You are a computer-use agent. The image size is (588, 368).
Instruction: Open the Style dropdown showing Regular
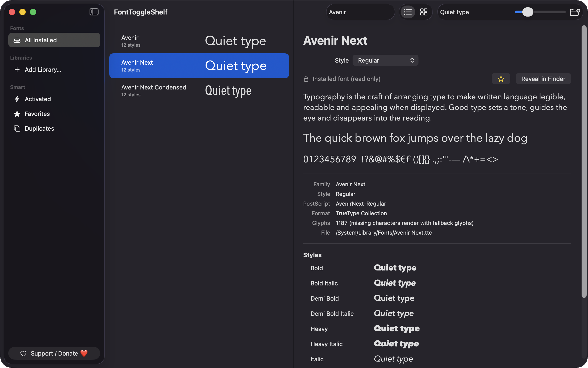385,60
